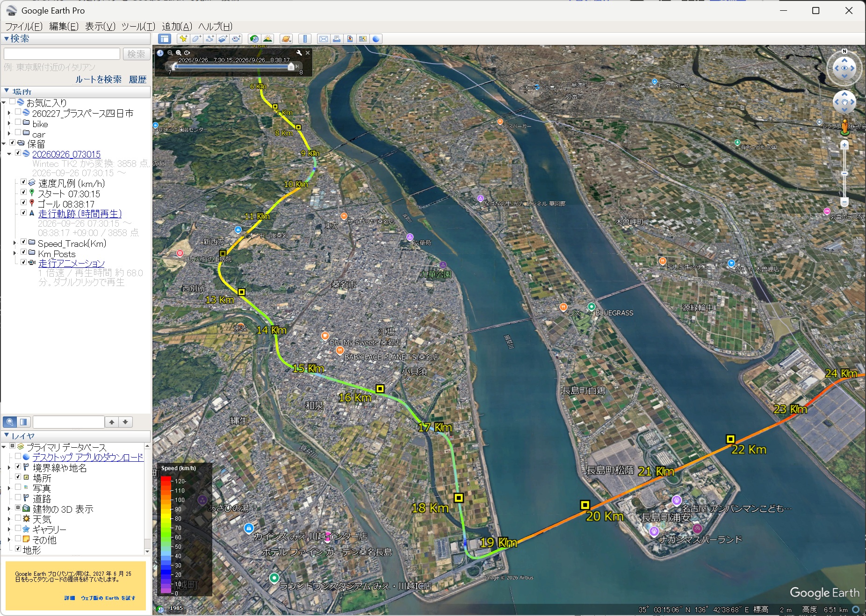Image resolution: width=866 pixels, height=616 pixels.
Task: Expand the car folder
Action: pyautogui.click(x=9, y=134)
